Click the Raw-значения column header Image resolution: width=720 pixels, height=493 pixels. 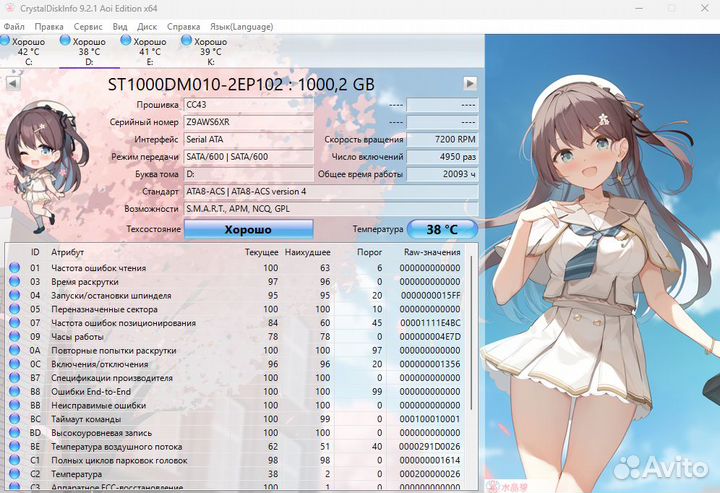tap(432, 252)
